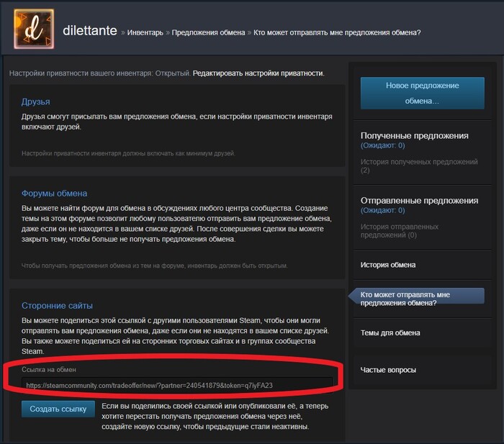View История полученных предложений (2)
This screenshot has width=504, height=444.
(419, 166)
